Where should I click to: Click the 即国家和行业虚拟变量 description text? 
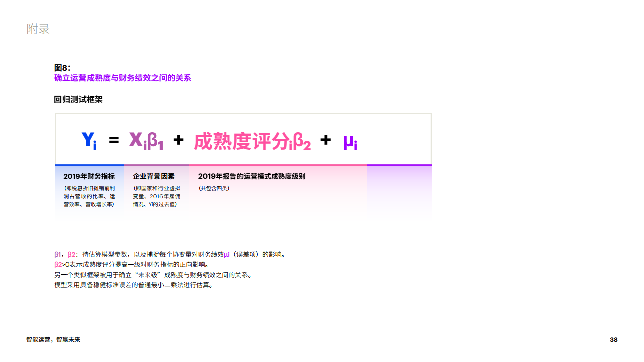coord(156,196)
